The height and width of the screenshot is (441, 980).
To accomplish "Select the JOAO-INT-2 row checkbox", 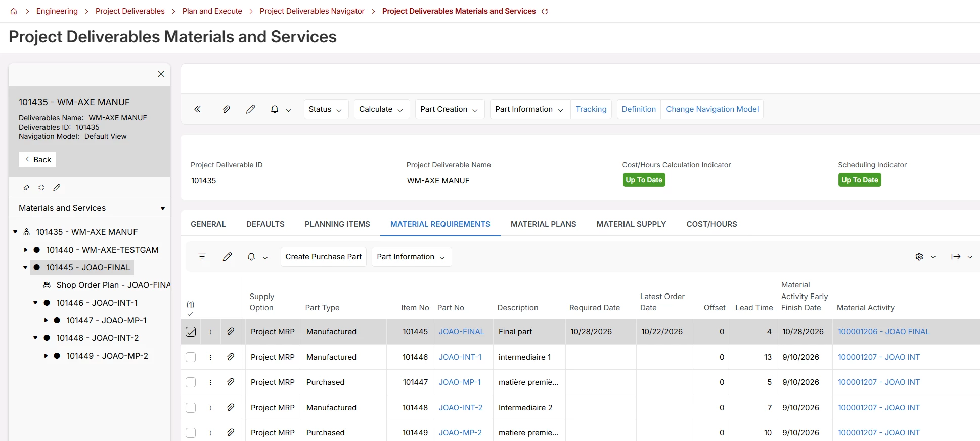I will click(x=191, y=408).
